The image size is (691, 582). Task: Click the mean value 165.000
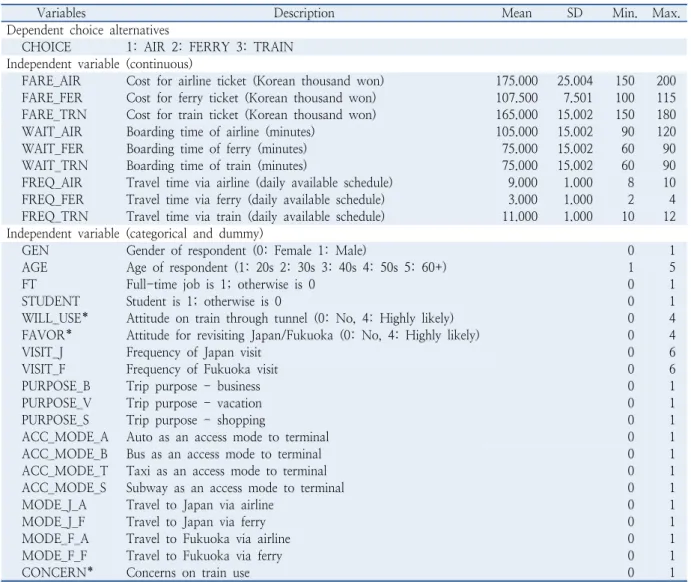(x=517, y=115)
